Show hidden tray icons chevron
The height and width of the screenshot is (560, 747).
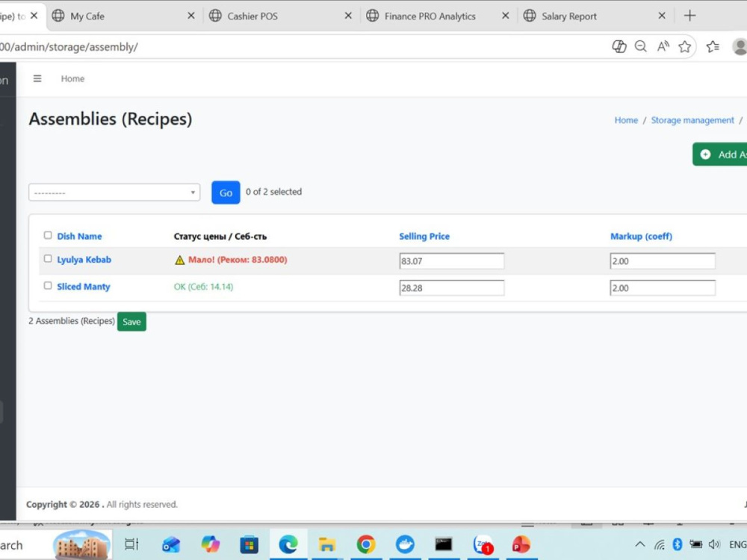[640, 544]
